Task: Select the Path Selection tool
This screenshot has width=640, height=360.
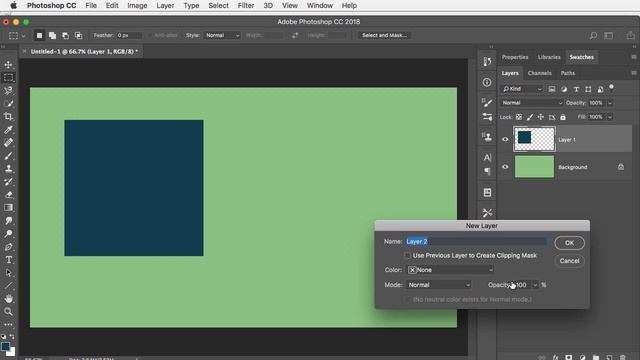Action: (9, 273)
